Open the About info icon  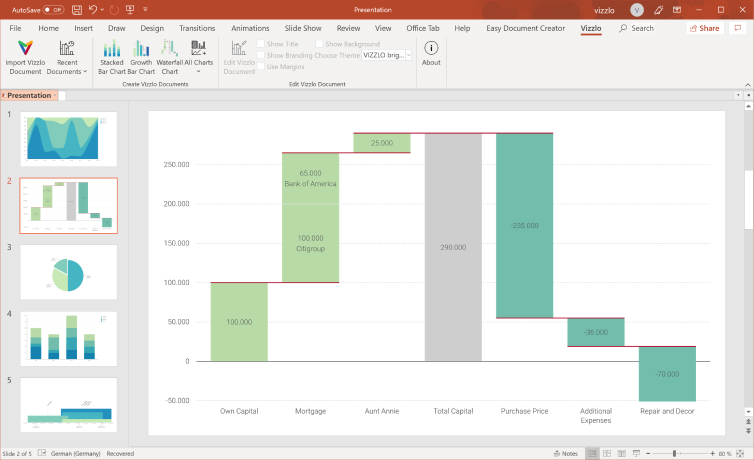click(x=431, y=48)
